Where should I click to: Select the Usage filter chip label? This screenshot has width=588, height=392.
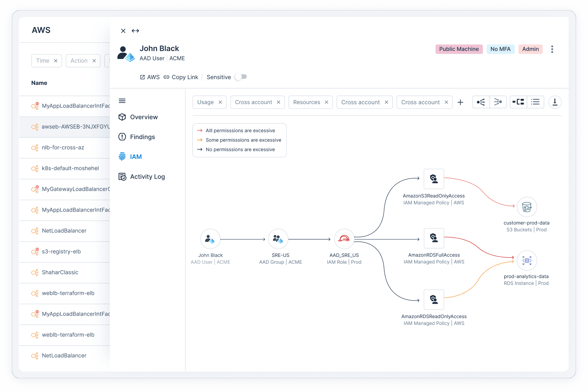205,102
